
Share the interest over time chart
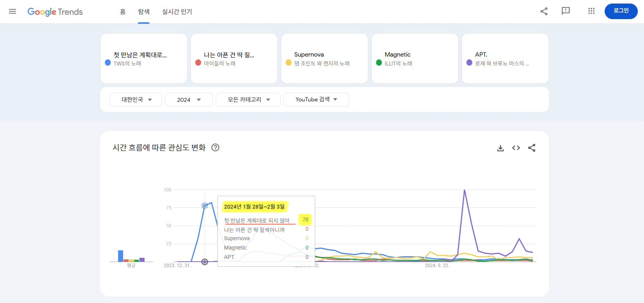(532, 148)
